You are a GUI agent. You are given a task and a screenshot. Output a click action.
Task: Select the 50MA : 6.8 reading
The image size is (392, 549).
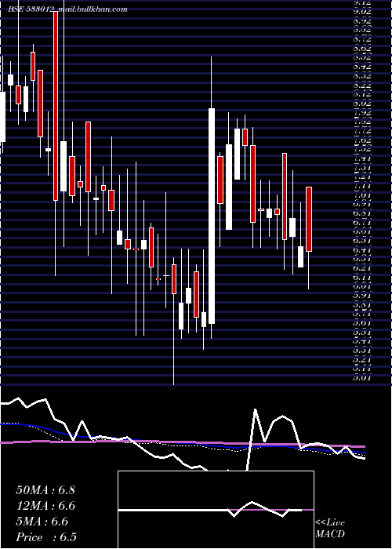[45, 490]
